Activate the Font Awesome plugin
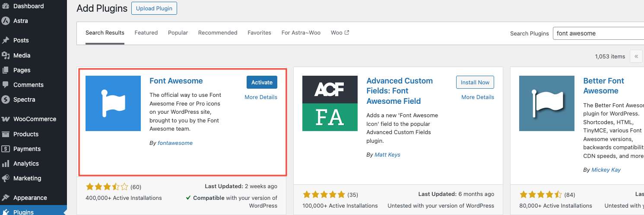644x215 pixels. (262, 82)
